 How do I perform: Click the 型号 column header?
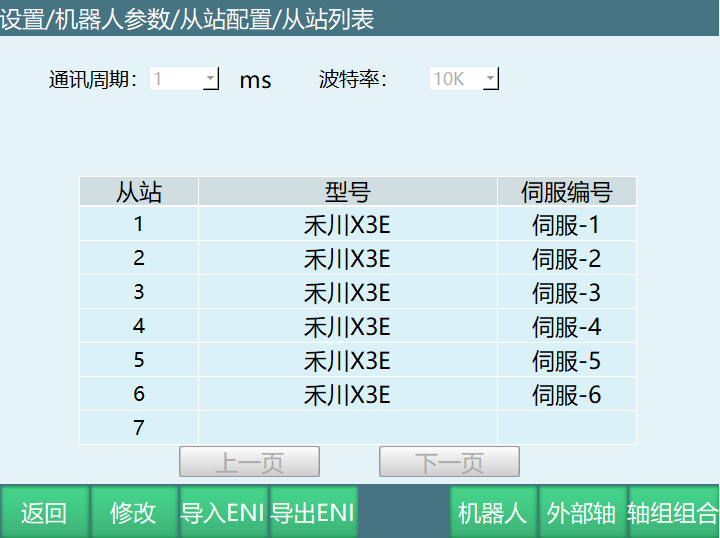click(347, 192)
